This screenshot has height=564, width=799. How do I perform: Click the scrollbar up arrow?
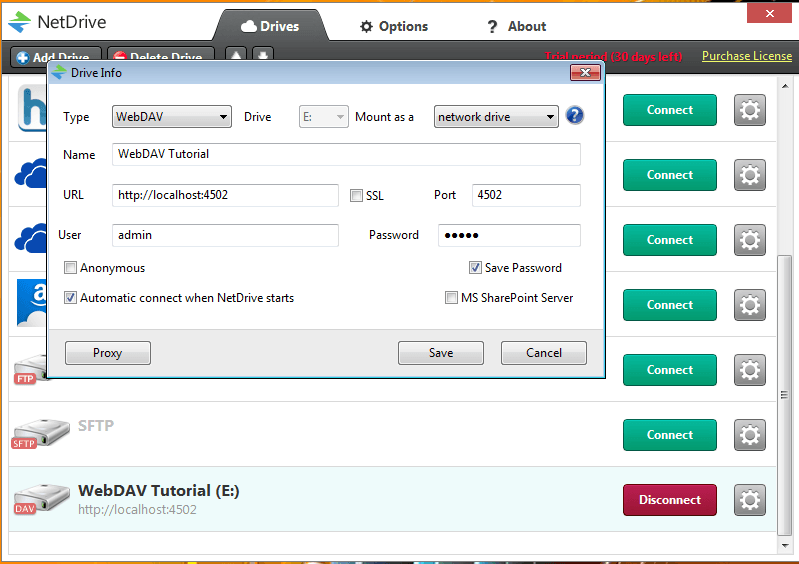point(784,86)
